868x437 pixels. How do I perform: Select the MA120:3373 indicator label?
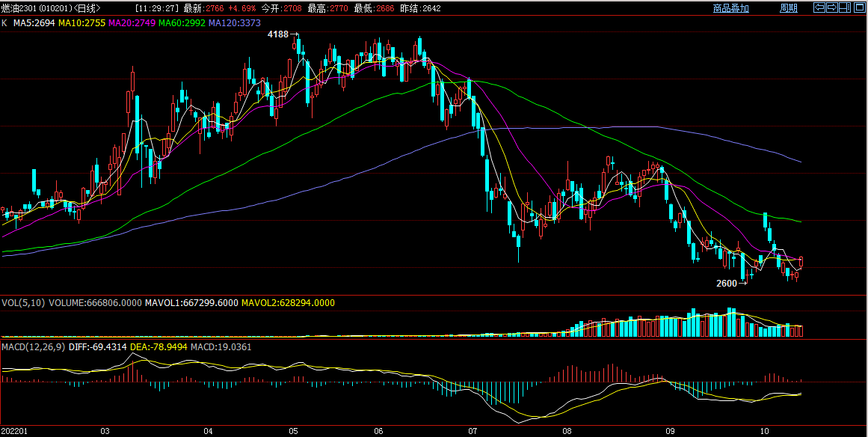coord(234,23)
